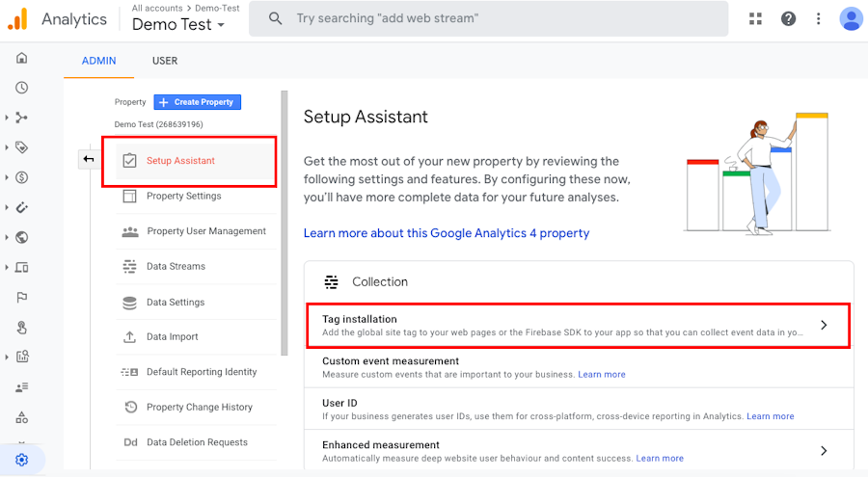Expand the arrow beside the magnet icon
Screen dimensions: 868x477
click(x=6, y=207)
